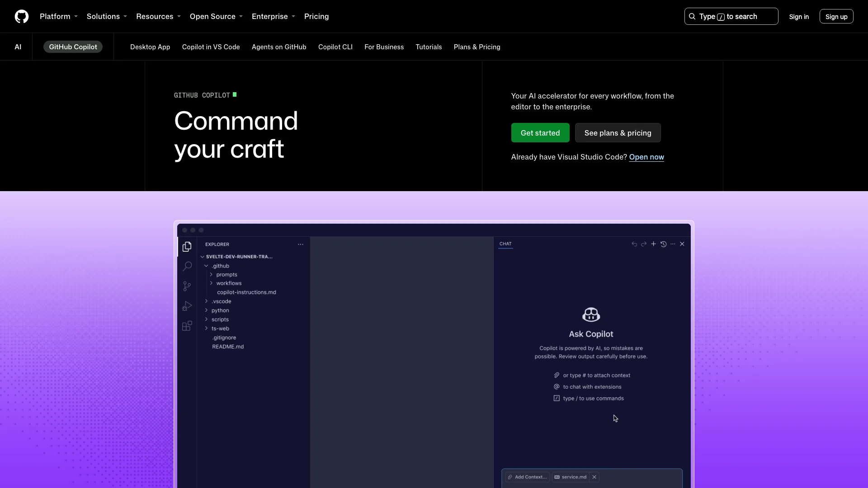The image size is (868, 488).
Task: Open the Tutorials subnav item
Action: pyautogui.click(x=429, y=47)
